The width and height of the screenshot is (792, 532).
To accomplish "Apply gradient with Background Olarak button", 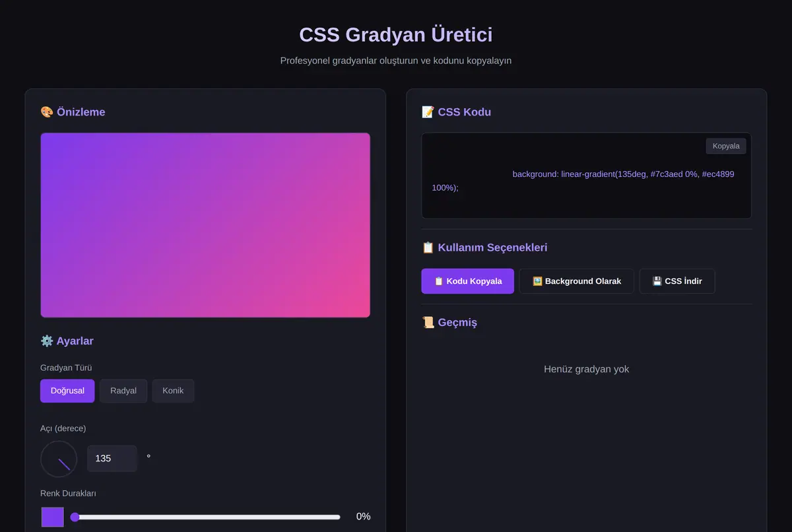I will 577,281.
